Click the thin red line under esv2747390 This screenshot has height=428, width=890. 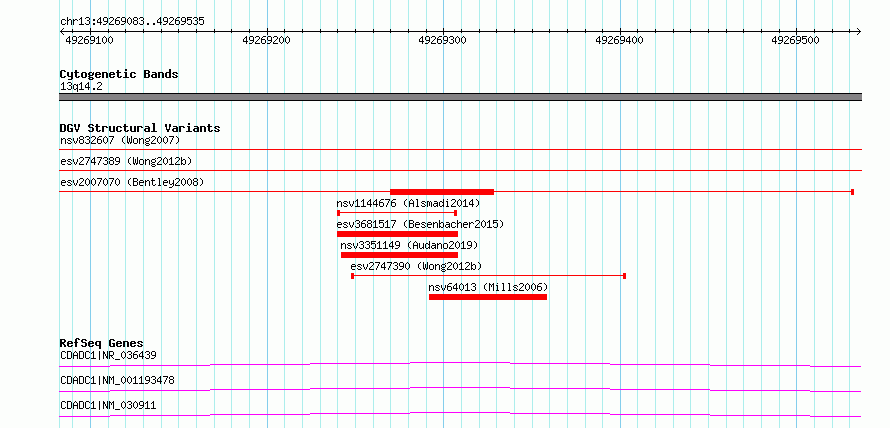489,276
